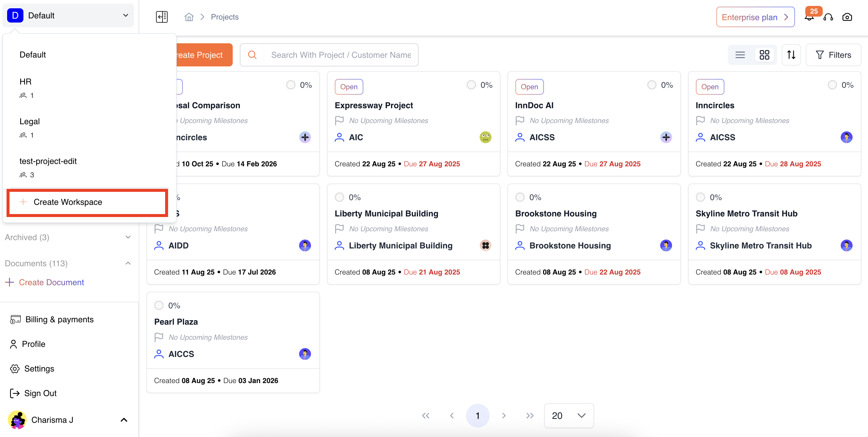Click the search magnifier icon
This screenshot has height=437, width=868.
(x=252, y=55)
